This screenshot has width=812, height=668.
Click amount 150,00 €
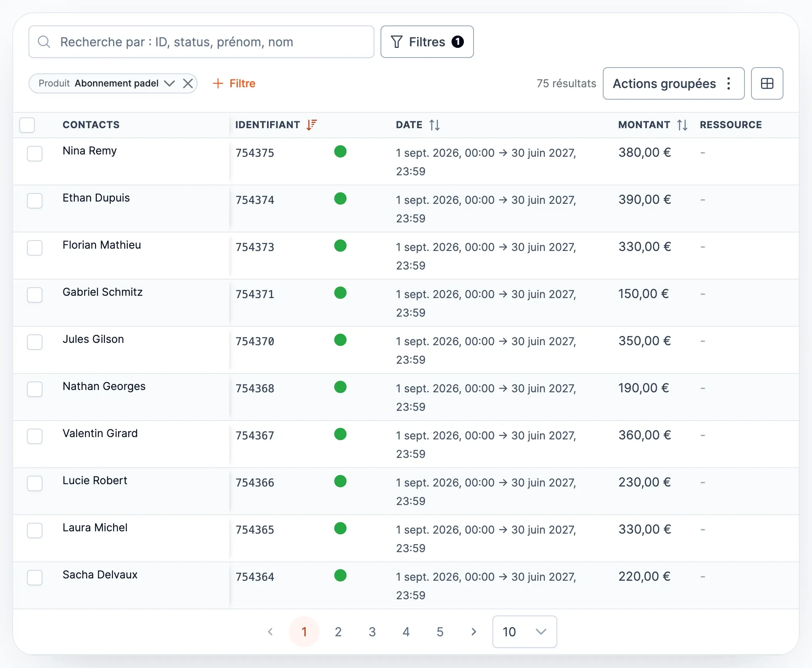[643, 294]
